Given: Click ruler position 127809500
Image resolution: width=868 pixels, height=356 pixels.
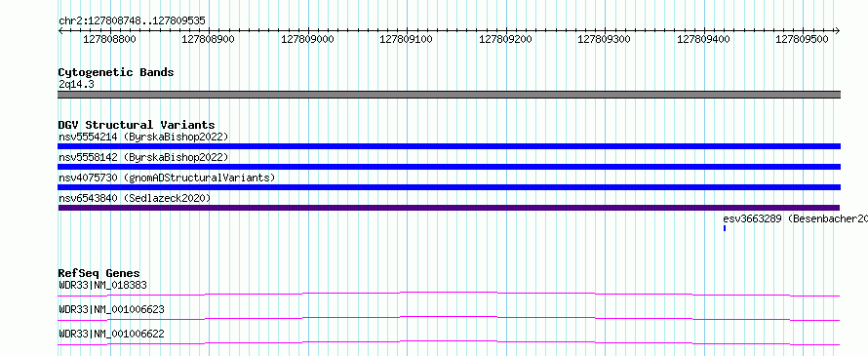Looking at the screenshot, I should 802,39.
